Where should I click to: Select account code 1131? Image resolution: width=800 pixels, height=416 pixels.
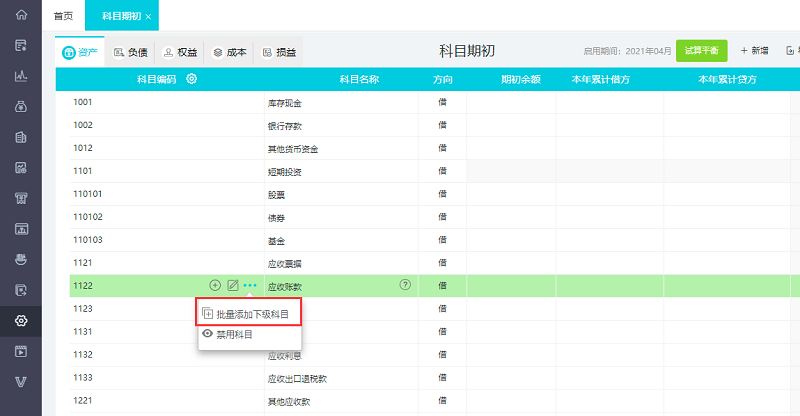tap(83, 332)
